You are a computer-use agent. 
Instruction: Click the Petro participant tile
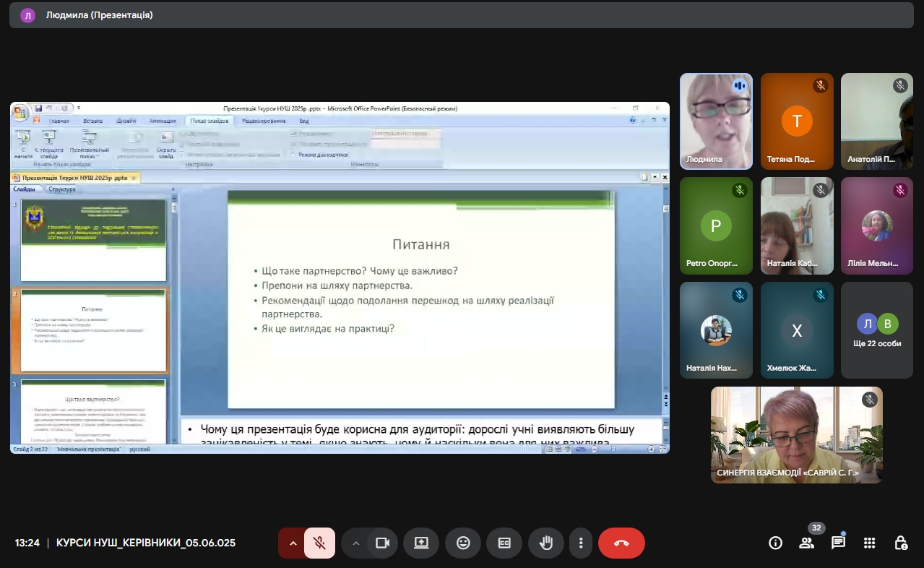point(716,225)
